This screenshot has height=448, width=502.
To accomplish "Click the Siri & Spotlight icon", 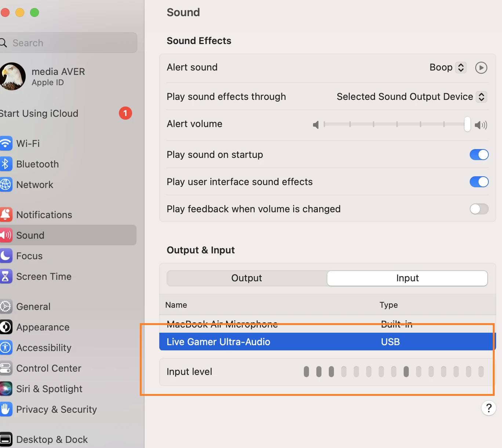I will (x=6, y=389).
